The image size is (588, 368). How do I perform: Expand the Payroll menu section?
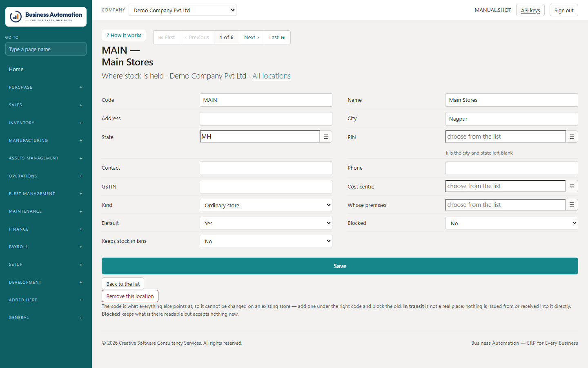click(46, 247)
